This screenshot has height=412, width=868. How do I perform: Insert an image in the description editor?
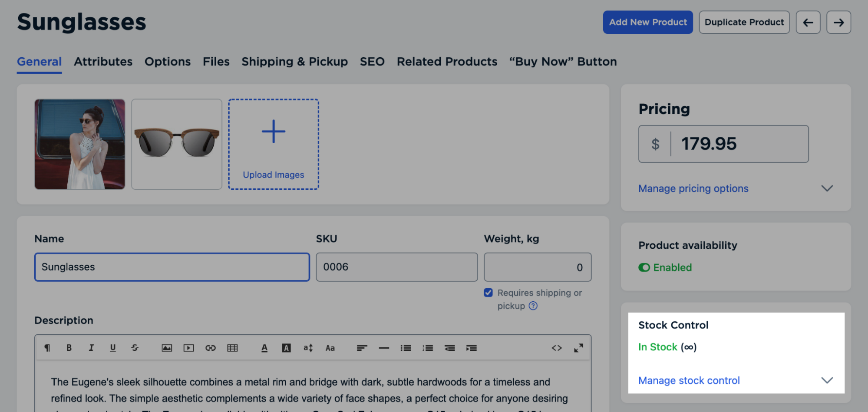pyautogui.click(x=167, y=348)
